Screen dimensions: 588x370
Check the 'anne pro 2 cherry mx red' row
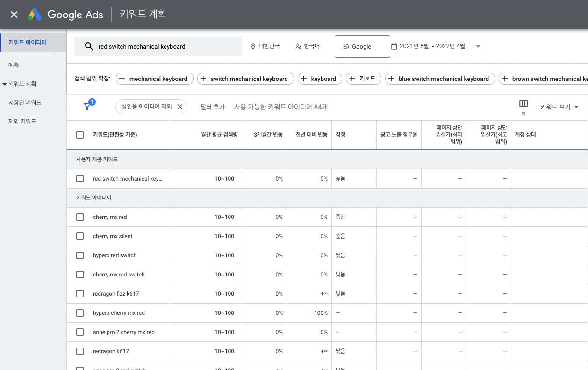point(80,332)
